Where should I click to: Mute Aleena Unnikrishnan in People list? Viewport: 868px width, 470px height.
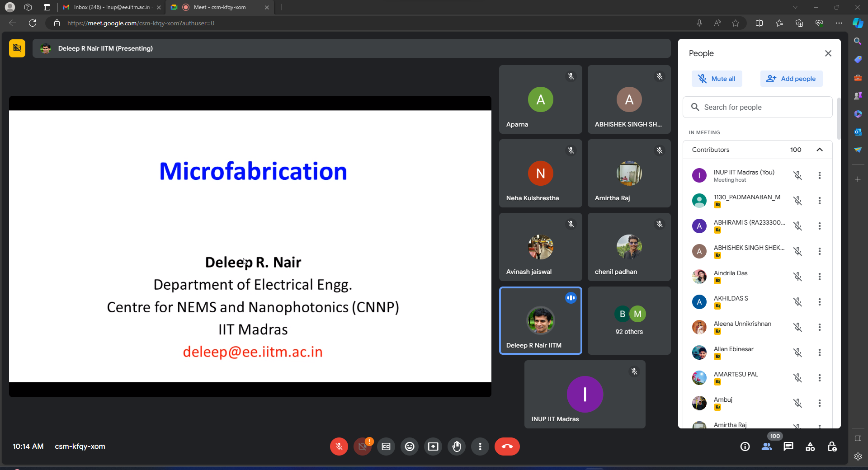pyautogui.click(x=798, y=327)
